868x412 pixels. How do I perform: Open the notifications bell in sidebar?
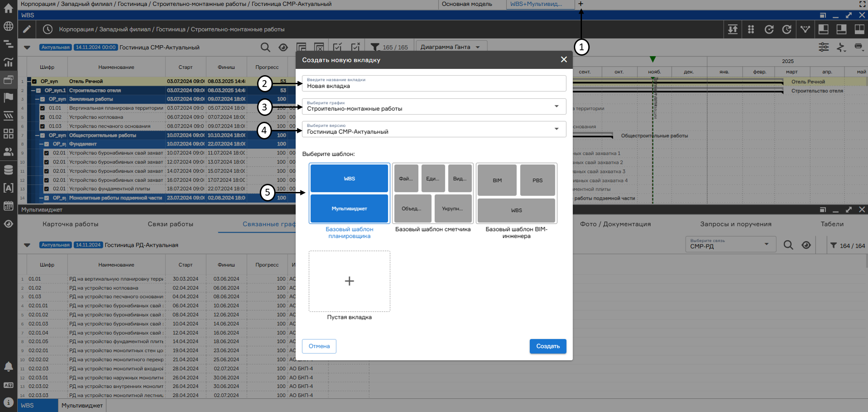click(8, 366)
